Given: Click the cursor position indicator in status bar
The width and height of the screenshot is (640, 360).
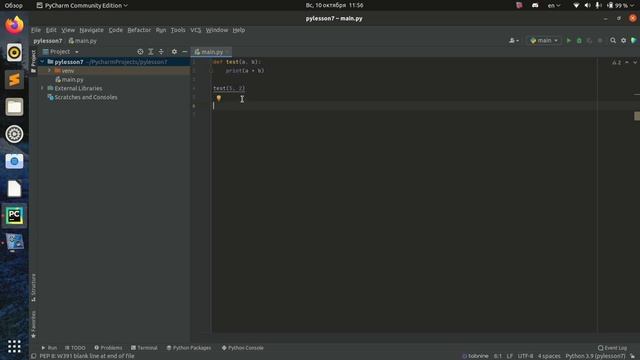Looking at the screenshot, I should click(498, 356).
